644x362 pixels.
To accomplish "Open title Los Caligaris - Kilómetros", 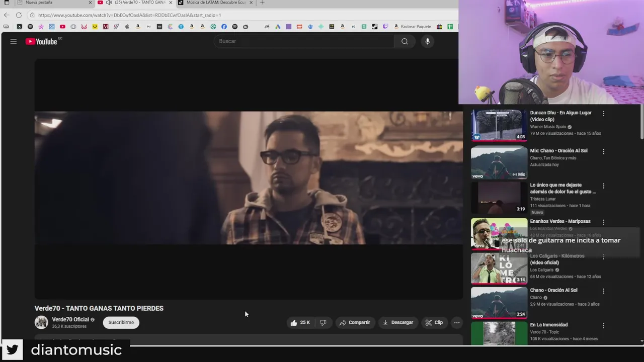I will tap(557, 259).
